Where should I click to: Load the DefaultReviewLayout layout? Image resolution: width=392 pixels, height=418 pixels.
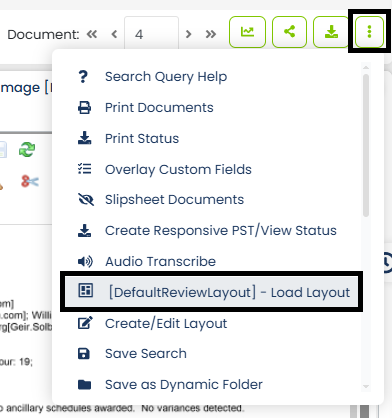(211, 292)
